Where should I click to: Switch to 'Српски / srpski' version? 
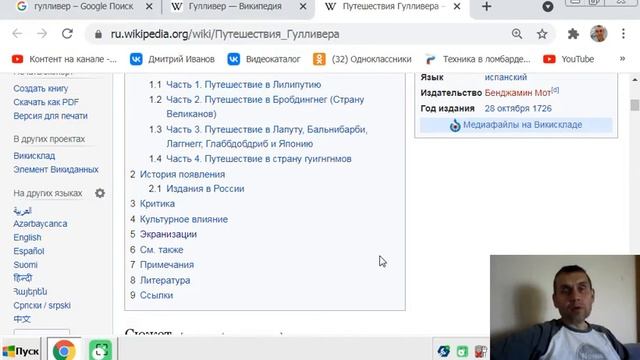(42, 306)
